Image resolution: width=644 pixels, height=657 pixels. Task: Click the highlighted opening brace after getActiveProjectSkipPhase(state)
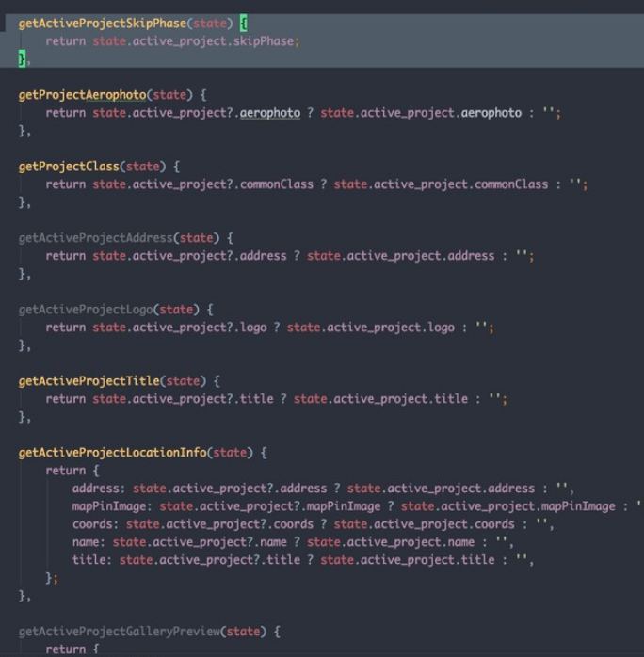pos(244,23)
